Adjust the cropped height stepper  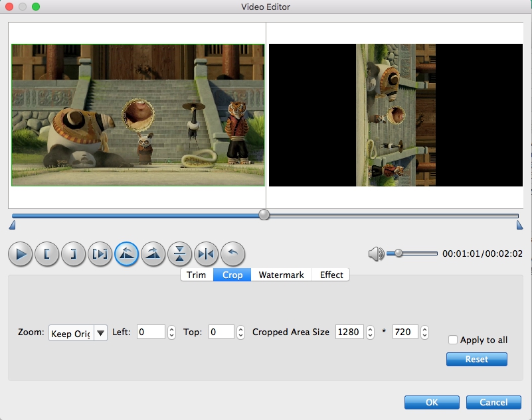pos(424,332)
